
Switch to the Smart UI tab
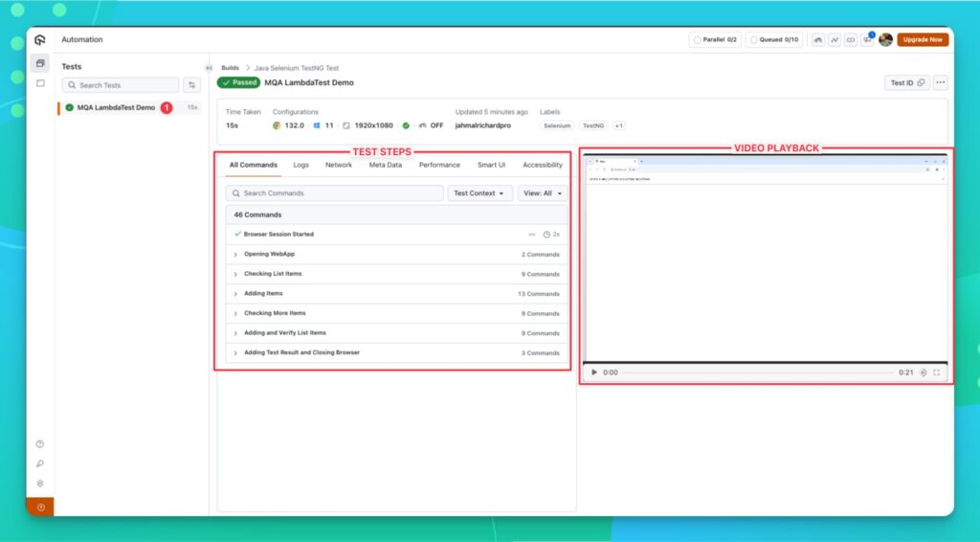491,165
